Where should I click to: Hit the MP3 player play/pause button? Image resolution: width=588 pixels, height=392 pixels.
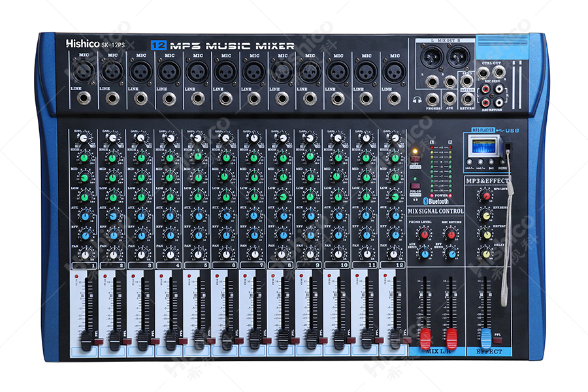click(491, 162)
